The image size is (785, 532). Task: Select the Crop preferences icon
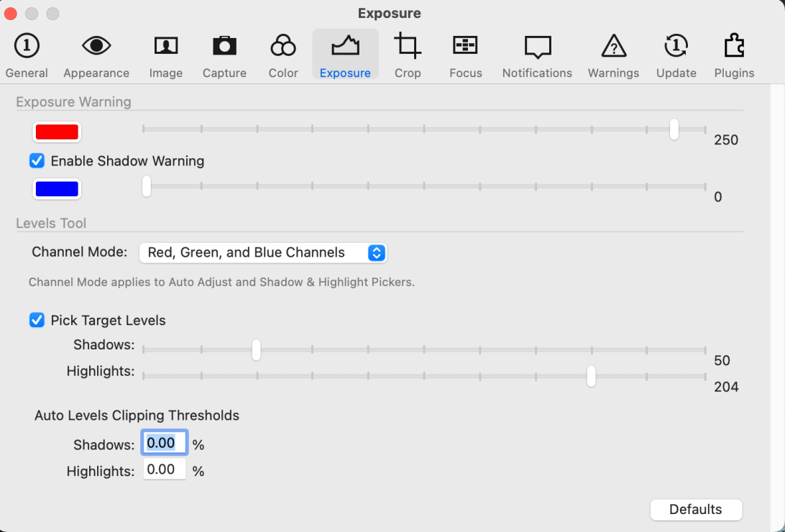pyautogui.click(x=408, y=55)
